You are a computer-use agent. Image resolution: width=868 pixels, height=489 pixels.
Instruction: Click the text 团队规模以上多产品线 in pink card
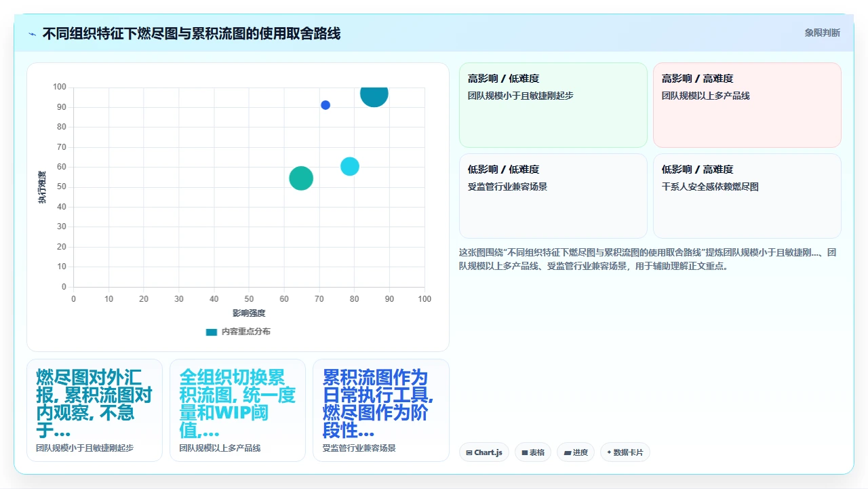click(x=706, y=96)
